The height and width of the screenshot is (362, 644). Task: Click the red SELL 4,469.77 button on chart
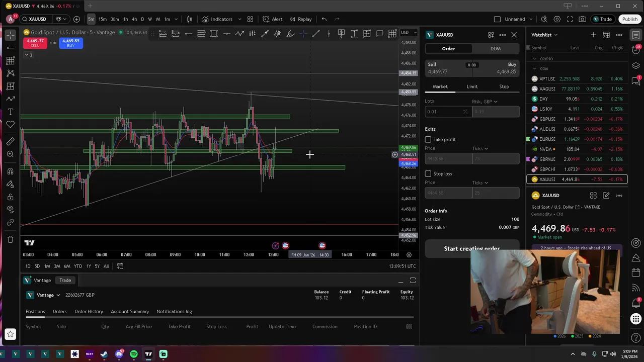coord(35,43)
